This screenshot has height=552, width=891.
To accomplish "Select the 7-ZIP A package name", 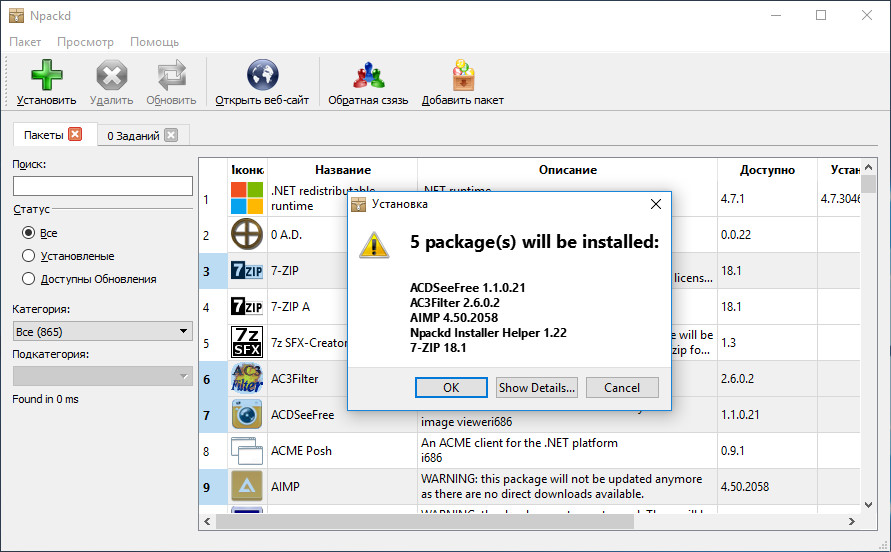I will [290, 307].
